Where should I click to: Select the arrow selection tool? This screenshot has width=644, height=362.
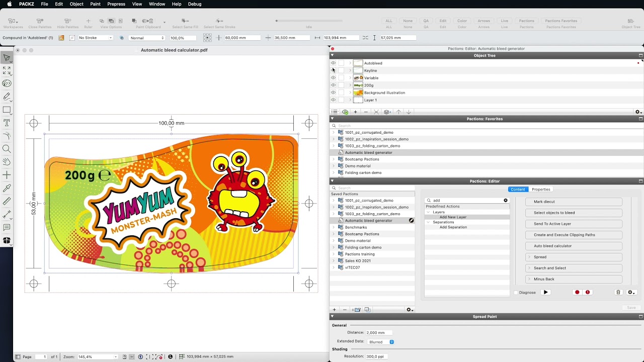7,58
